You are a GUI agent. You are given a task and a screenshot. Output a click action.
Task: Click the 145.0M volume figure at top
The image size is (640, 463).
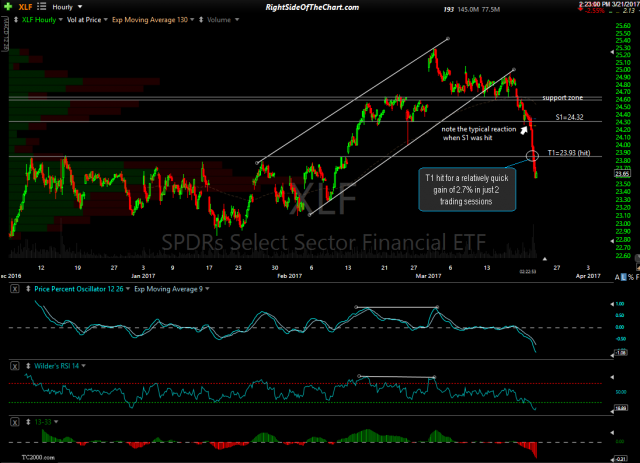point(467,9)
